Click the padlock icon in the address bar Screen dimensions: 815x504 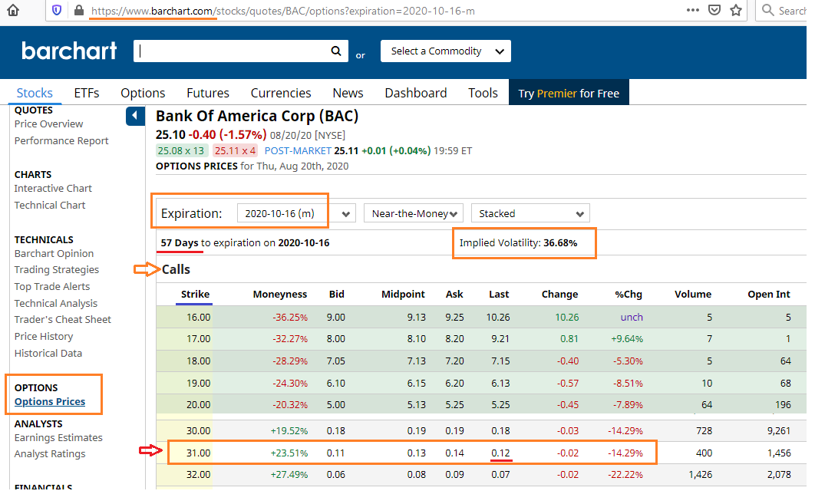click(x=79, y=10)
